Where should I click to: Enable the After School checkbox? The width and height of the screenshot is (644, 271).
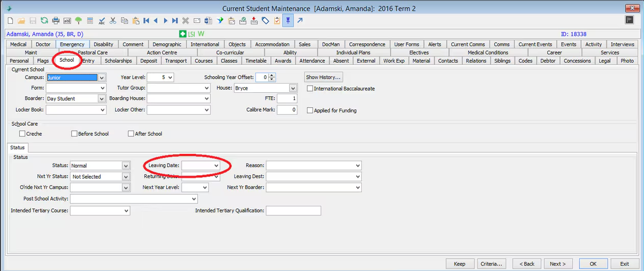click(131, 134)
